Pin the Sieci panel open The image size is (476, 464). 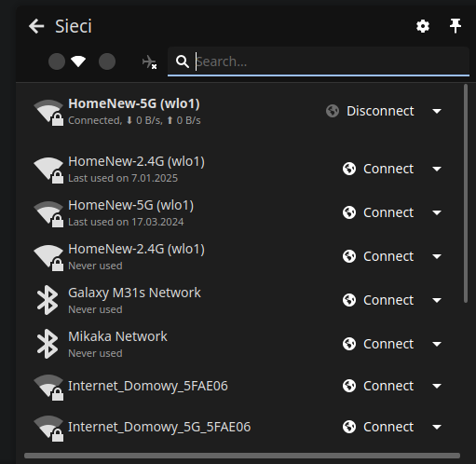[x=456, y=26]
